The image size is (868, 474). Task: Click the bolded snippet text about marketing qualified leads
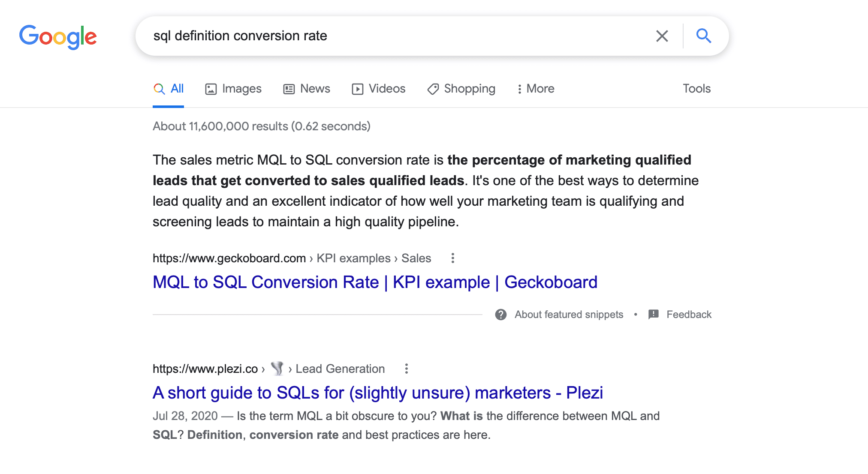[x=422, y=170]
